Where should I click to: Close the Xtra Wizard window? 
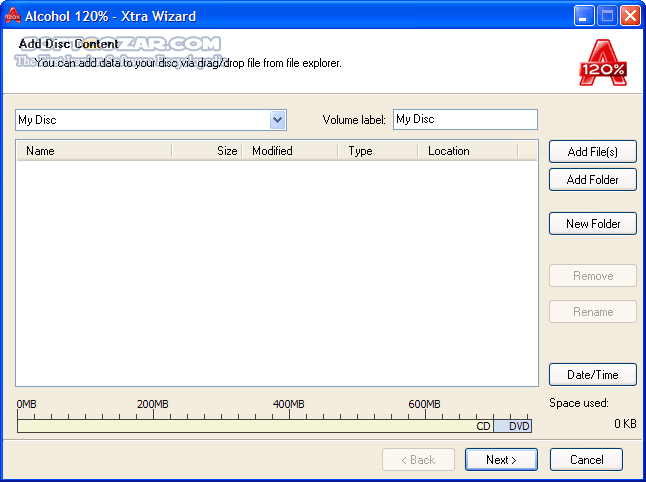tap(630, 16)
